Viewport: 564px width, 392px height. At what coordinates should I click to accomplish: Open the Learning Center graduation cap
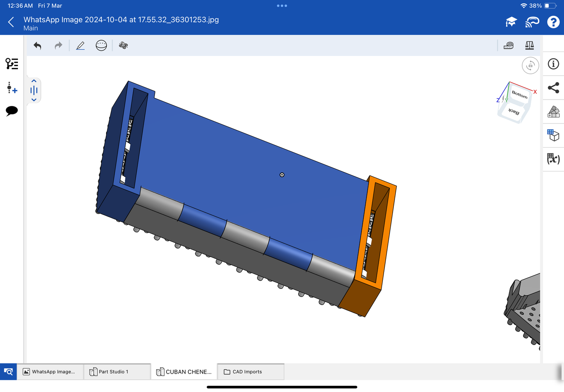pos(511,22)
